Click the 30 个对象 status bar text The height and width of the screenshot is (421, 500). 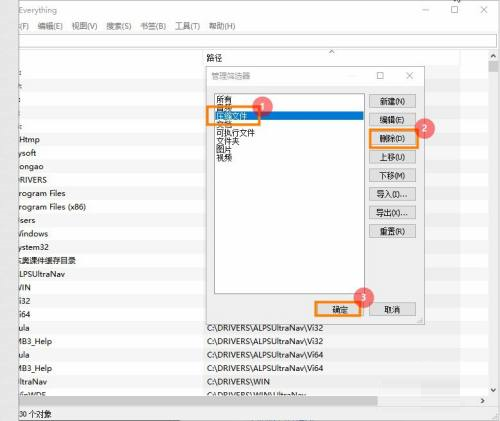pyautogui.click(x=35, y=414)
